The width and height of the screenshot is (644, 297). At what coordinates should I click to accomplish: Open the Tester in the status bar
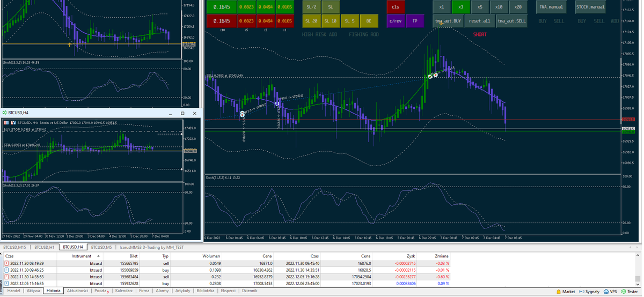point(630,292)
